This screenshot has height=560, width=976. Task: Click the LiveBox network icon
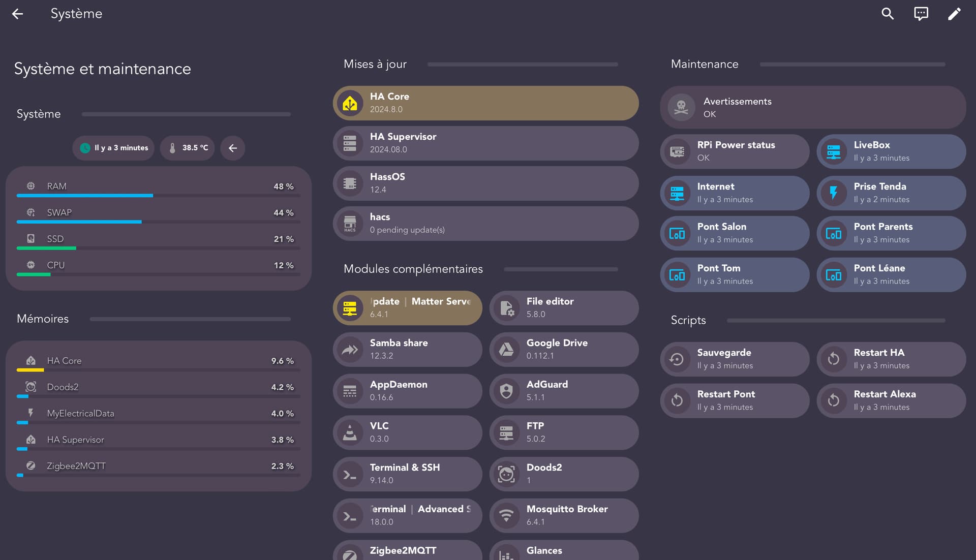point(834,151)
